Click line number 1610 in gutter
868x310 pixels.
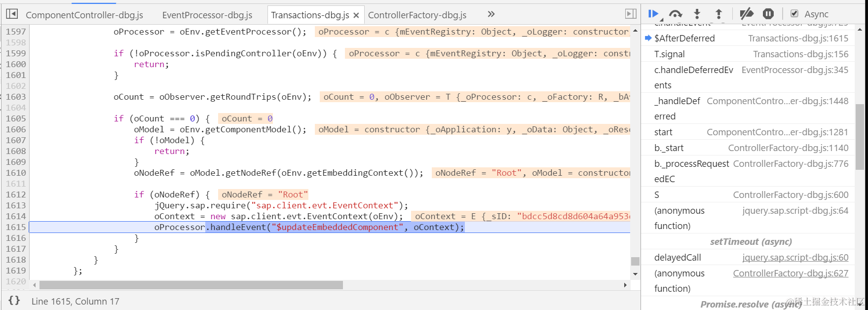[15, 173]
